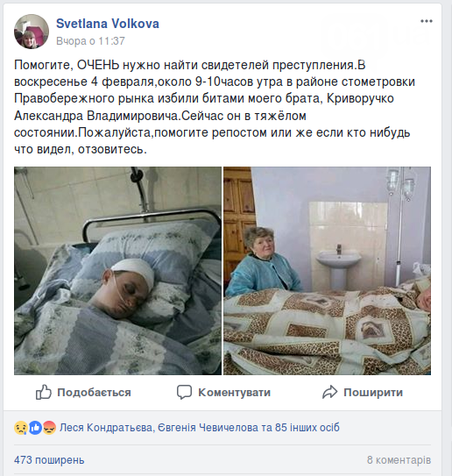Screen dimensions: 452x476
Task: Open the Svetlana Volkova profile name link
Action: (x=108, y=24)
